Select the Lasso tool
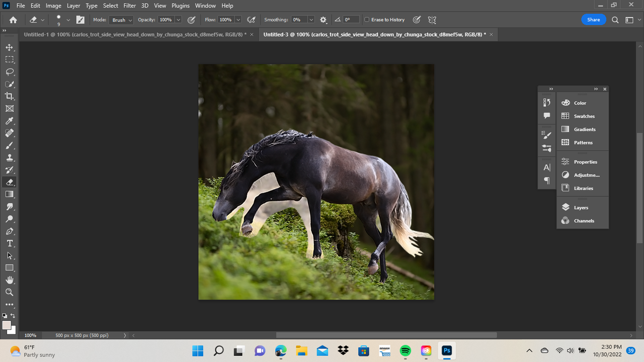 pyautogui.click(x=10, y=72)
